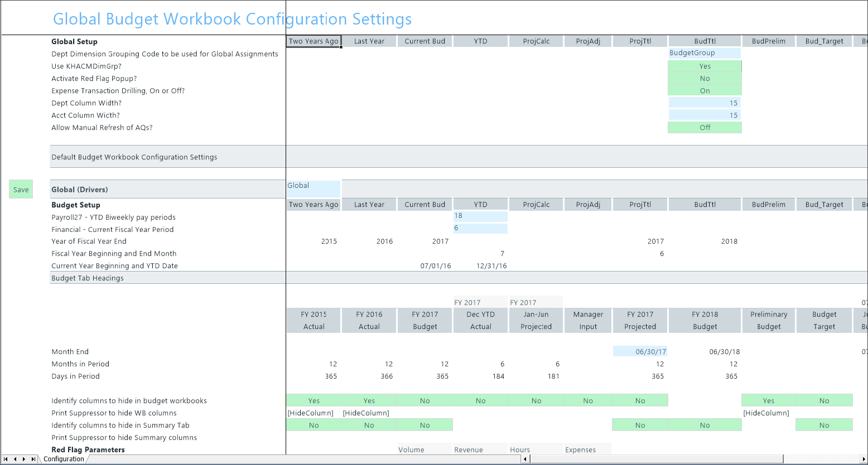The image size is (868, 465).
Task: Click the Dept Column Width value field
Action: (705, 103)
